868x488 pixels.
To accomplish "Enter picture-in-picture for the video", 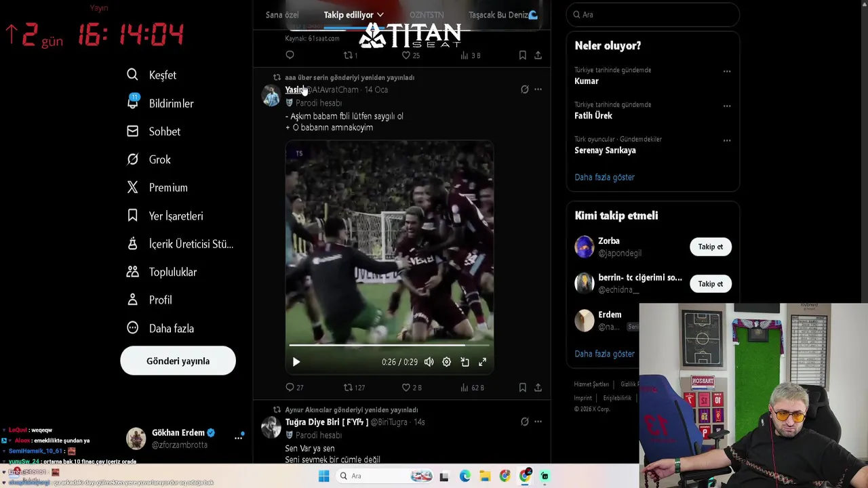I will pos(465,362).
